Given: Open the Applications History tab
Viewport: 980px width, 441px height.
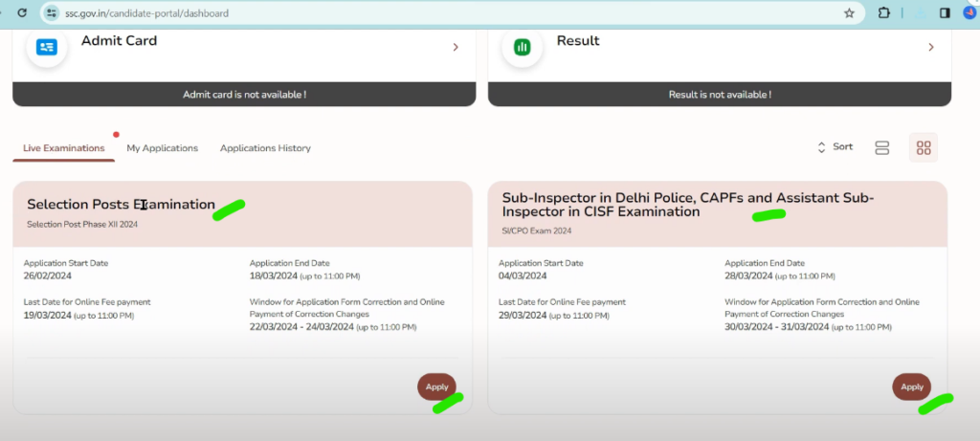Looking at the screenshot, I should [x=265, y=148].
